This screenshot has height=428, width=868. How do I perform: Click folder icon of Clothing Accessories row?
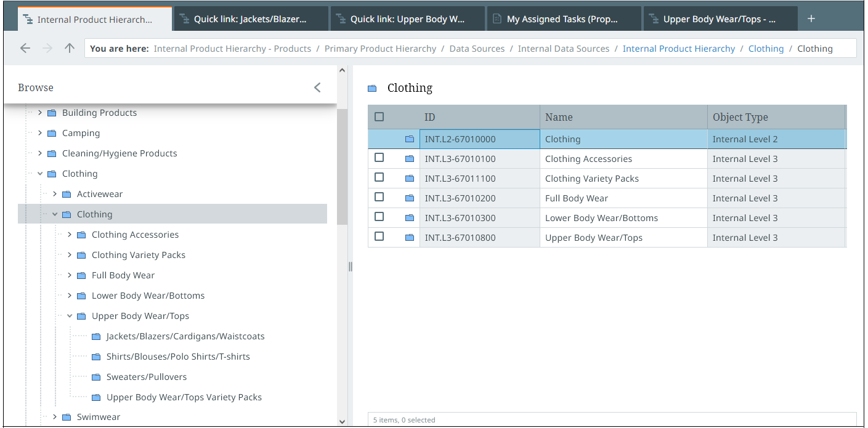(x=410, y=159)
